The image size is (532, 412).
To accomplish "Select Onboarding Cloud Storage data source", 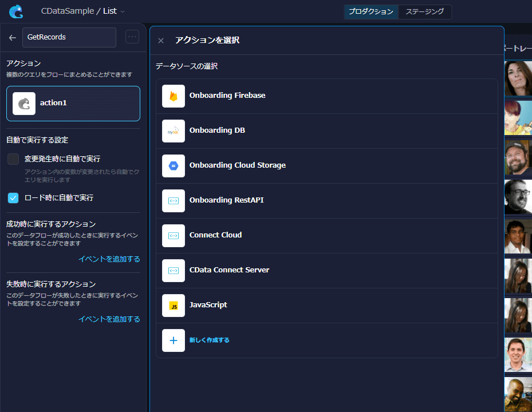I will click(x=327, y=166).
